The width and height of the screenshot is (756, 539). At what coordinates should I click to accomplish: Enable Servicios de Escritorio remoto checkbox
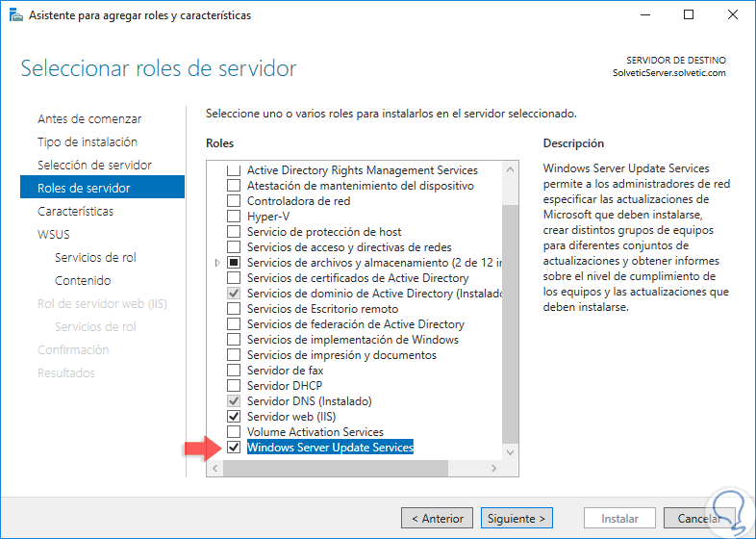234,309
